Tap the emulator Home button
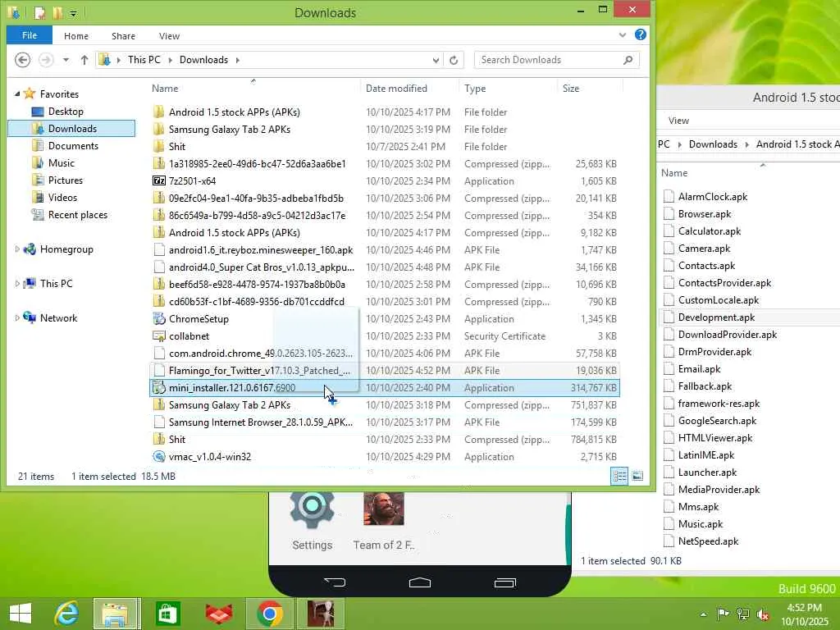This screenshot has width=840, height=630. [419, 582]
